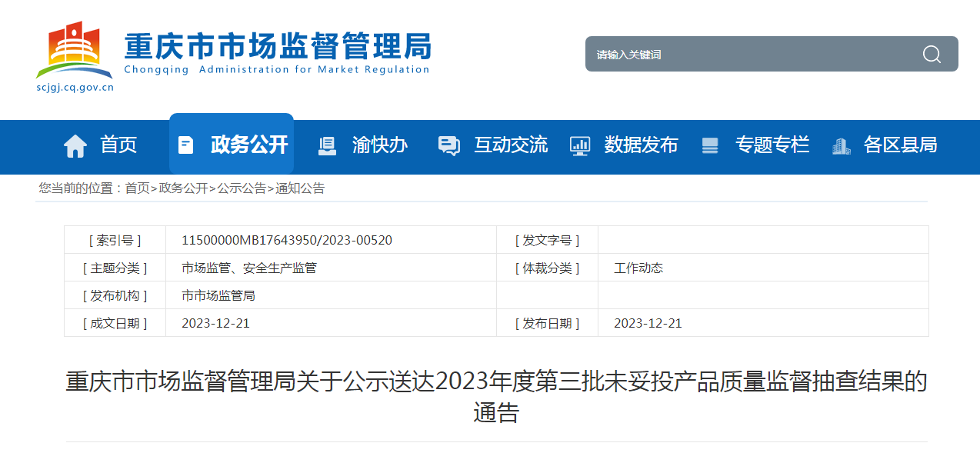This screenshot has width=980, height=453.
Task: Click the [ 体裁分类 ] label cell
Action: click(547, 268)
